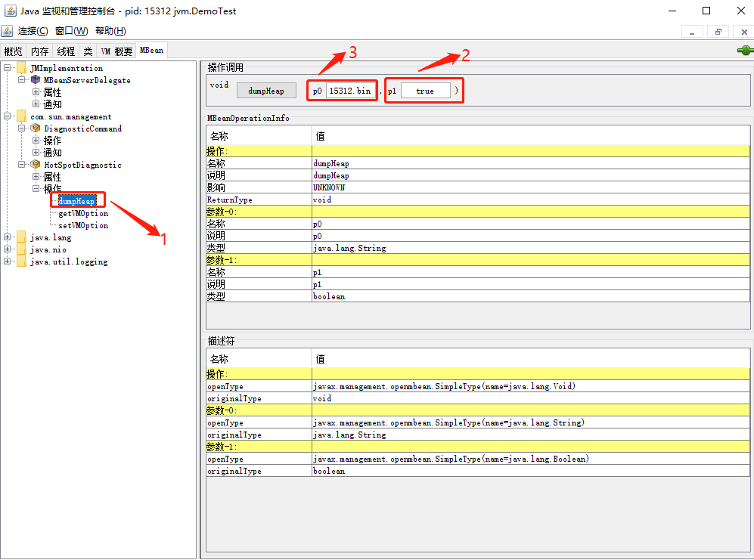
Task: Switch to the 线程 tab
Action: point(66,51)
